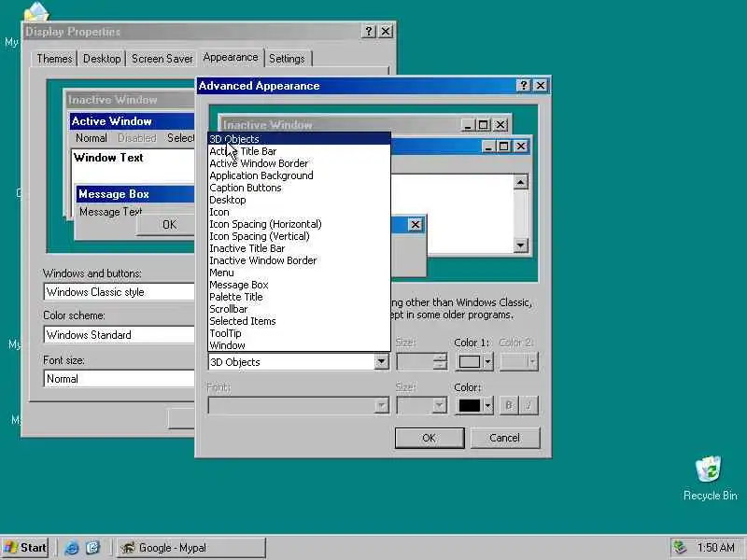
Task: Open Desktop tab in Display Properties
Action: coord(102,59)
